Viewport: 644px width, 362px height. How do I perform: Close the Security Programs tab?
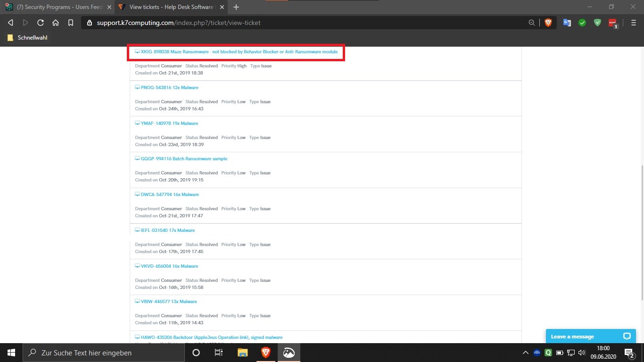click(x=109, y=7)
